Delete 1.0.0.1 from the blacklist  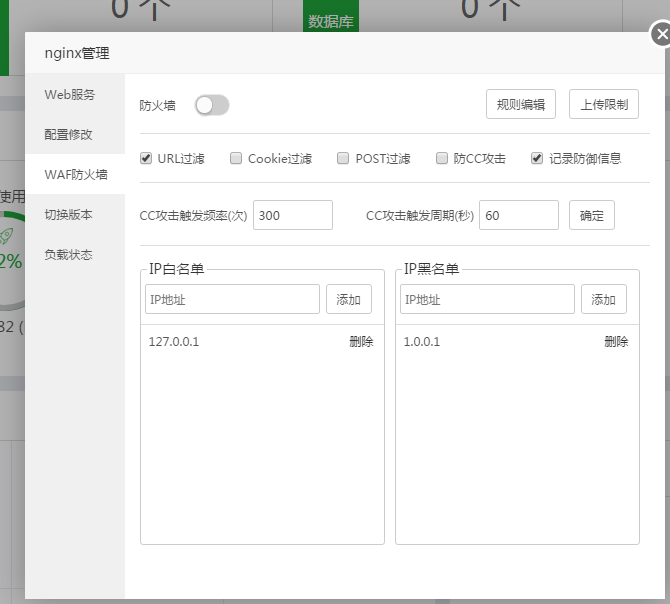click(616, 342)
